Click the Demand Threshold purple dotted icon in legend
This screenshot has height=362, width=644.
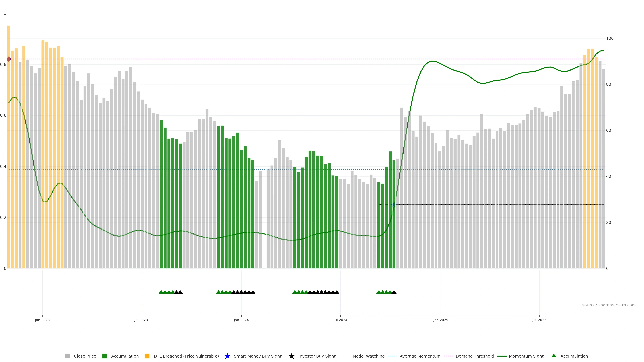click(x=448, y=356)
